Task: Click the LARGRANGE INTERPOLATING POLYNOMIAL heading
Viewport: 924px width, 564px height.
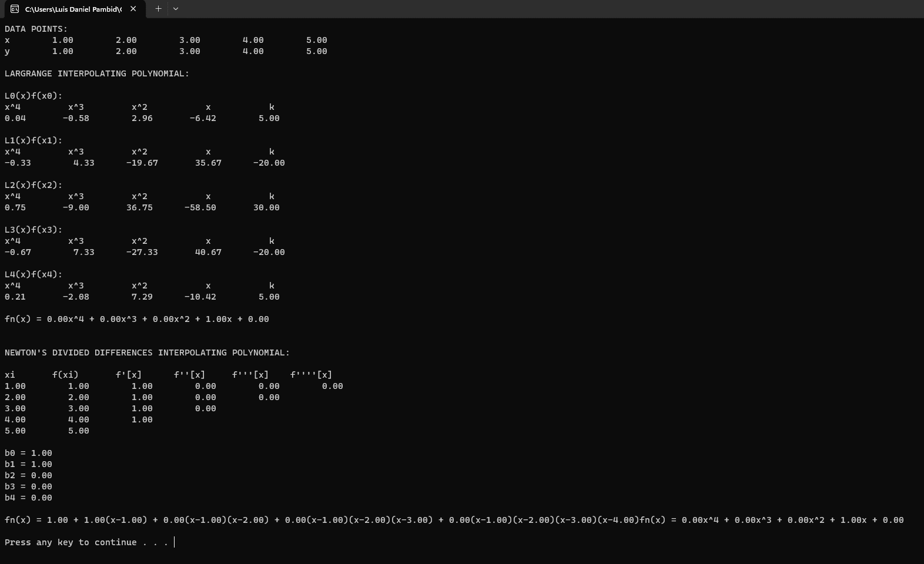Action: click(x=97, y=73)
